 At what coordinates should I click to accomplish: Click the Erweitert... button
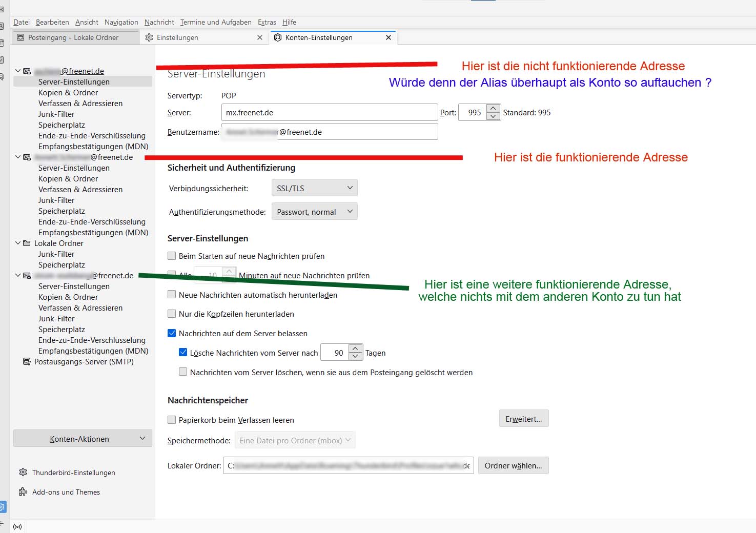tap(524, 419)
